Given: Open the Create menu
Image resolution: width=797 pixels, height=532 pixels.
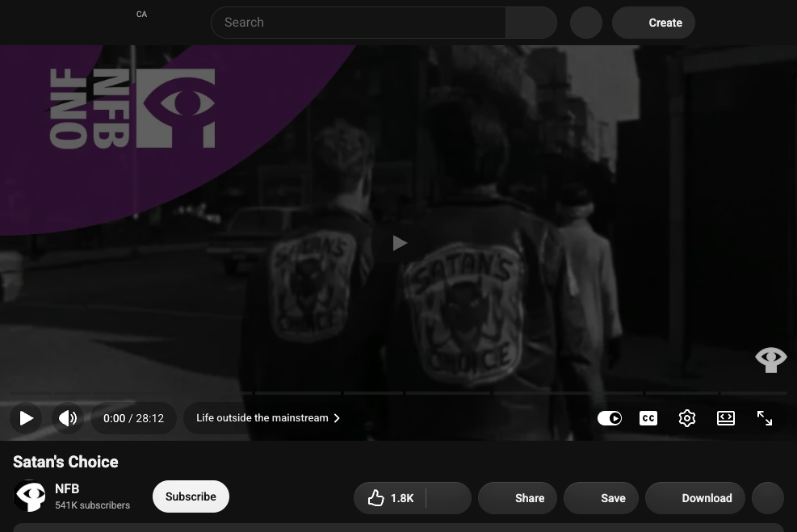Looking at the screenshot, I should (653, 23).
